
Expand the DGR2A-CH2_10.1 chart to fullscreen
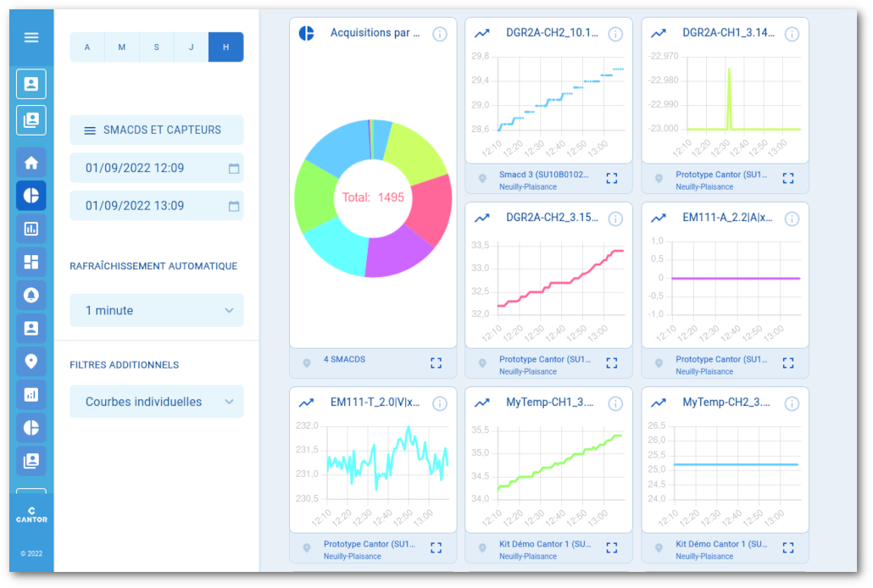(612, 178)
